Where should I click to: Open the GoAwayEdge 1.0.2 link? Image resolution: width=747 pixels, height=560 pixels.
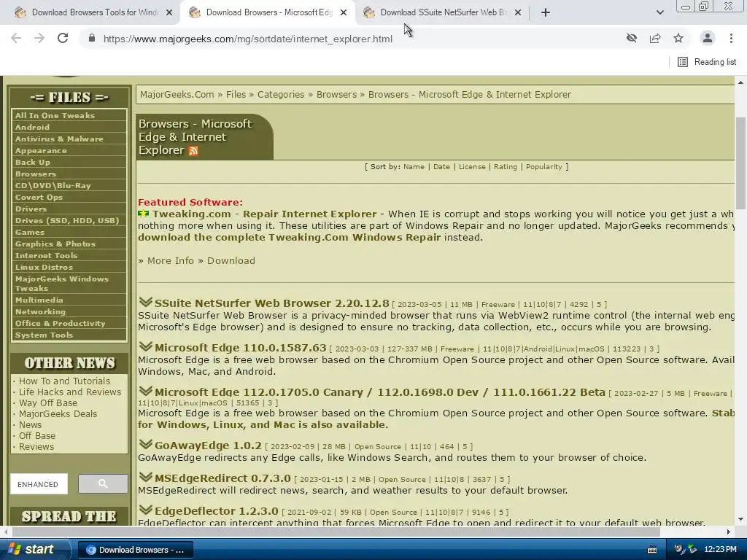208,446
